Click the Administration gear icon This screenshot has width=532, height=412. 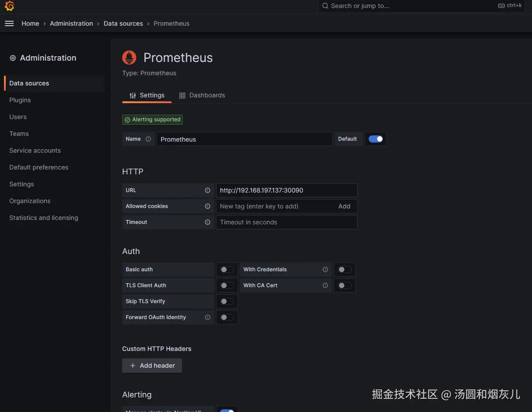[13, 58]
